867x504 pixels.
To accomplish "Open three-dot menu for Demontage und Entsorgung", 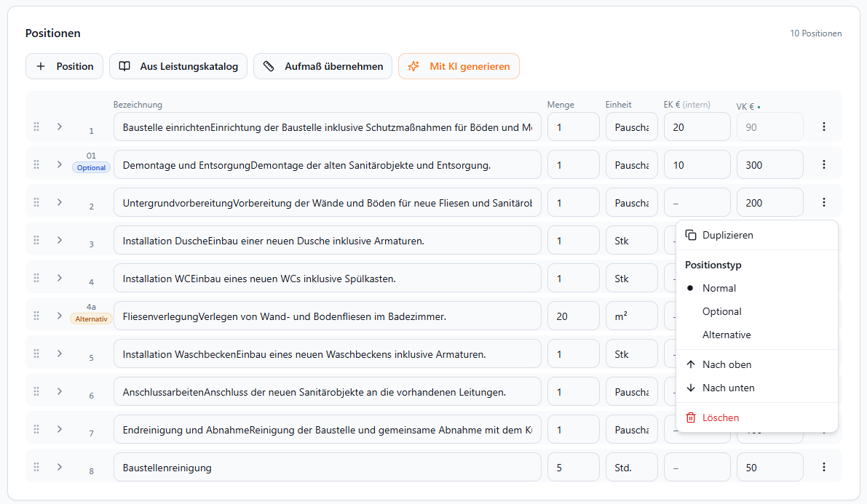I will 824,164.
